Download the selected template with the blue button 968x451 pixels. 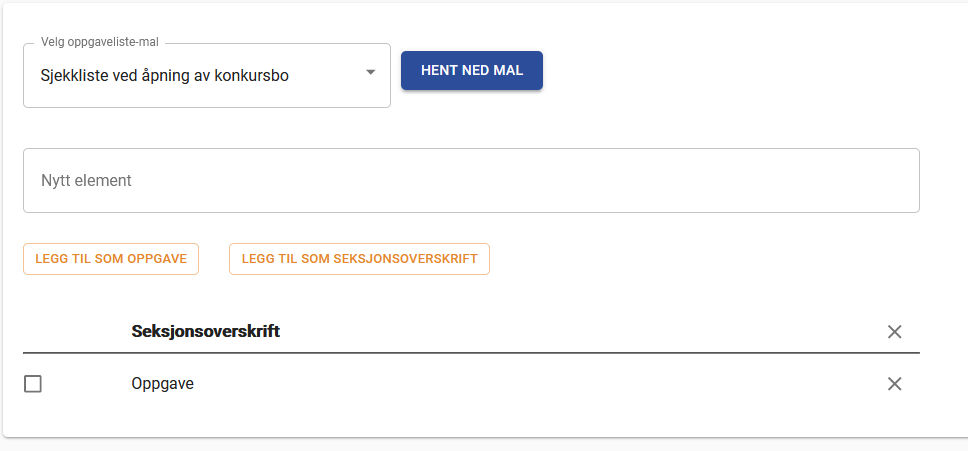(x=471, y=71)
